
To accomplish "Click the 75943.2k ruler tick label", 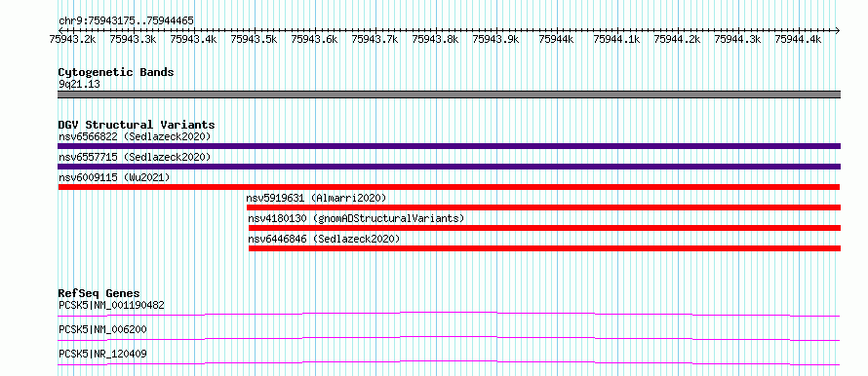I will (72, 39).
